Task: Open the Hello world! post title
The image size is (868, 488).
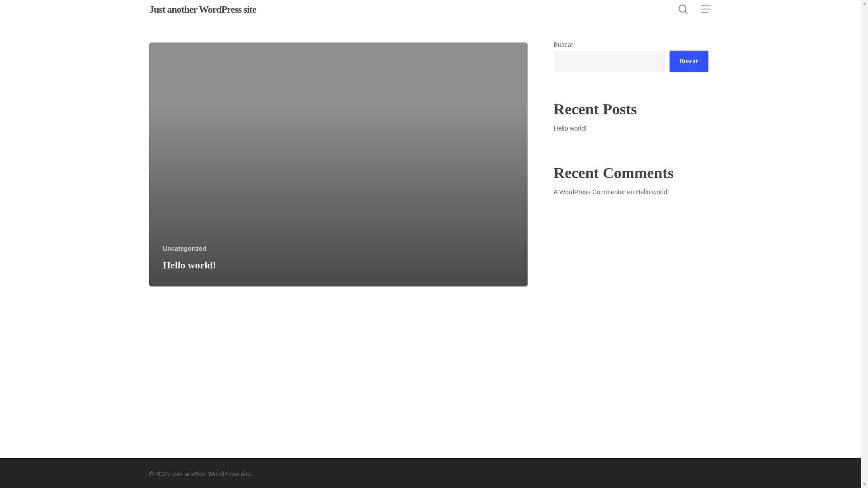Action: pyautogui.click(x=189, y=265)
